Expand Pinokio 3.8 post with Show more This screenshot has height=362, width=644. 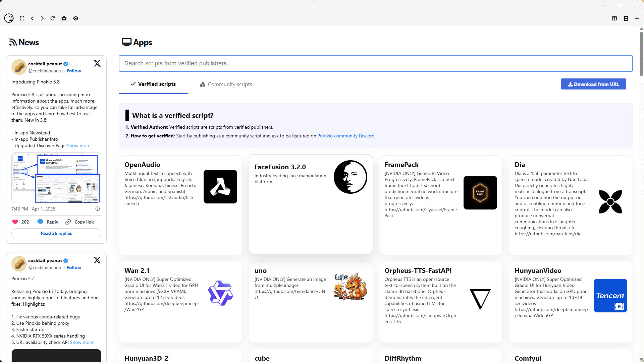coord(78,145)
